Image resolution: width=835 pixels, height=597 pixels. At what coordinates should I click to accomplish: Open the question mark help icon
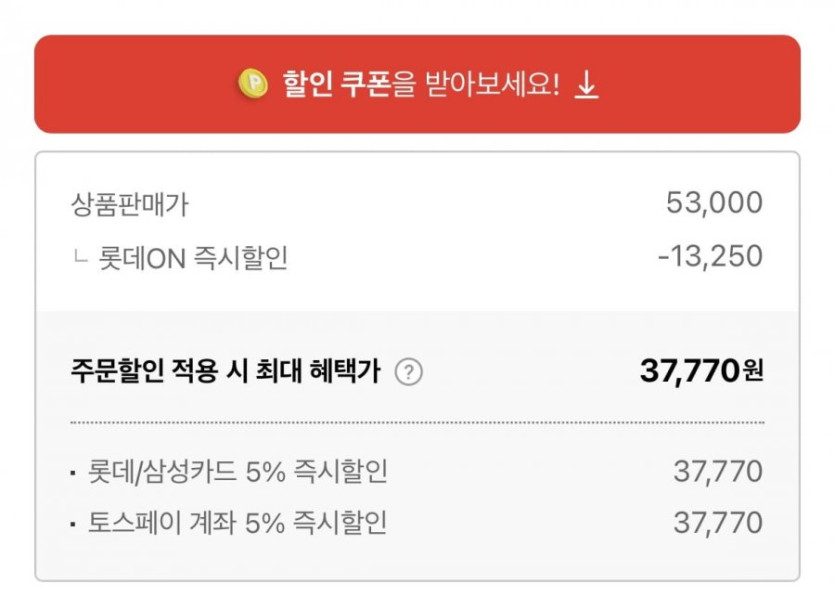tap(409, 372)
